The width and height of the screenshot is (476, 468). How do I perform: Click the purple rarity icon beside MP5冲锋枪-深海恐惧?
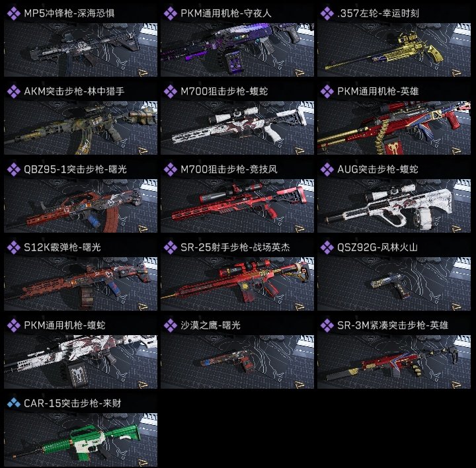(x=14, y=14)
